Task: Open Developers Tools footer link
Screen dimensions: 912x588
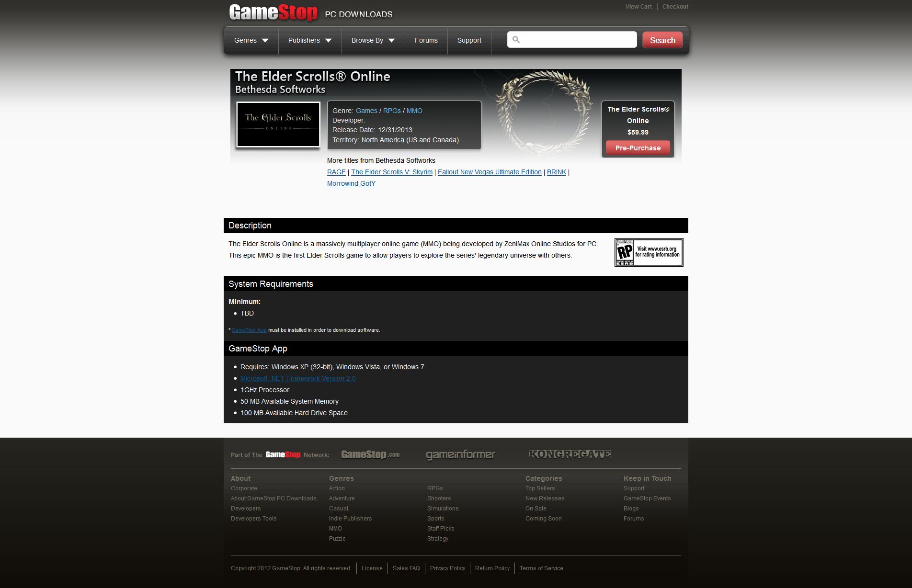Action: coord(254,519)
